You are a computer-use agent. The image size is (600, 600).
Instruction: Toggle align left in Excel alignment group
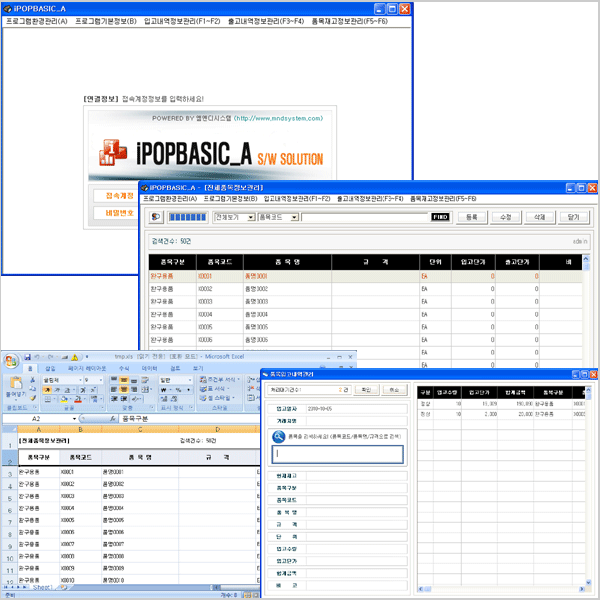[114, 390]
